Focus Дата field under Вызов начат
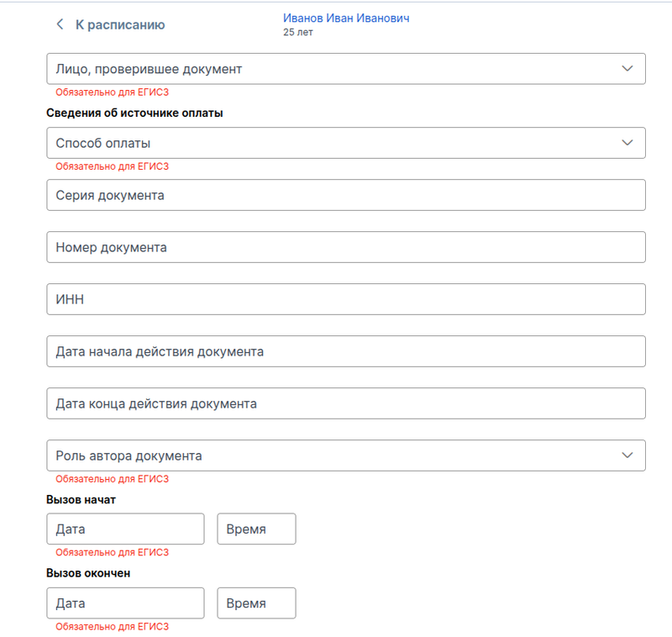This screenshot has height=637, width=672. coord(126,529)
